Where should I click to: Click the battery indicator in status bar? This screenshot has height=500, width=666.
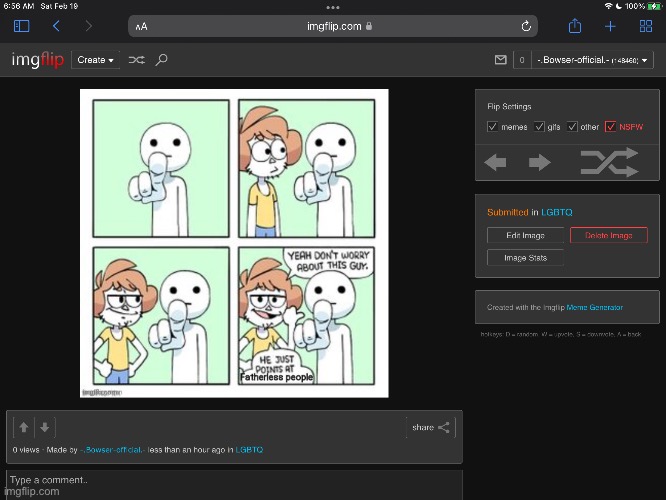pos(654,6)
